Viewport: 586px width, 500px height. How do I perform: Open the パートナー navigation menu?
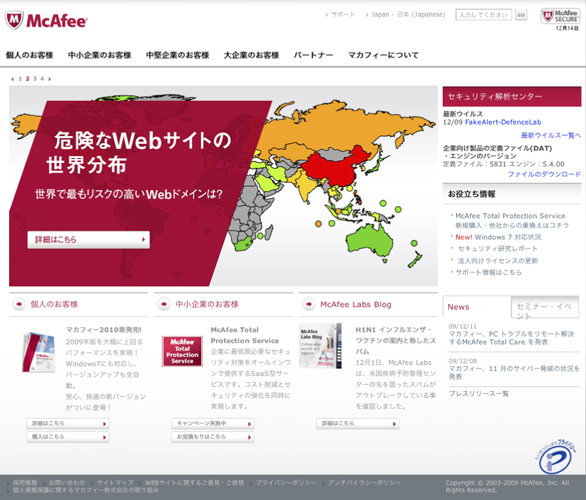pos(313,55)
